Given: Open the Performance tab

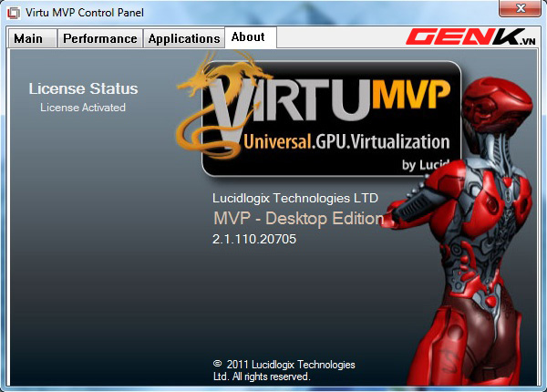Looking at the screenshot, I should (x=100, y=38).
